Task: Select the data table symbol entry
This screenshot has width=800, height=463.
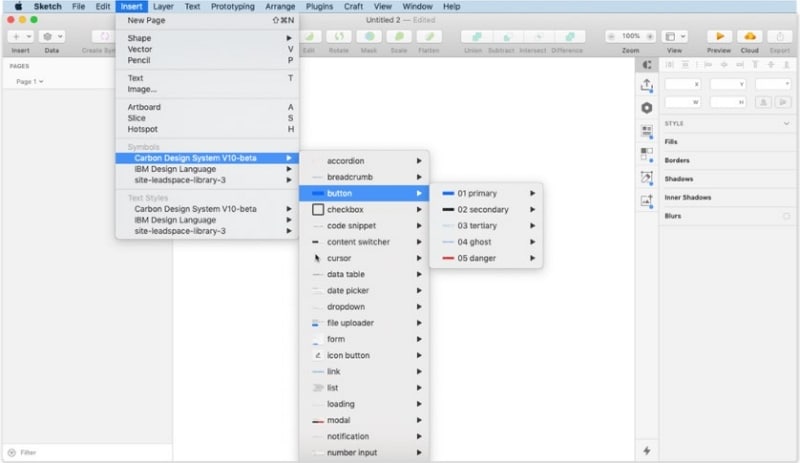Action: tap(364, 275)
